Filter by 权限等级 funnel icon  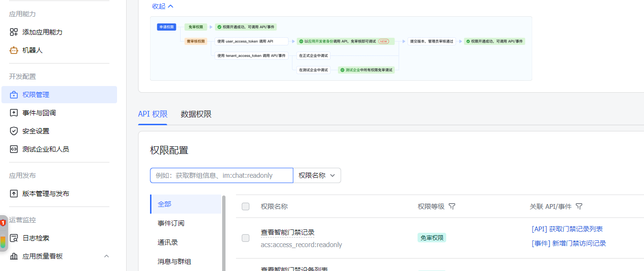pyautogui.click(x=452, y=206)
